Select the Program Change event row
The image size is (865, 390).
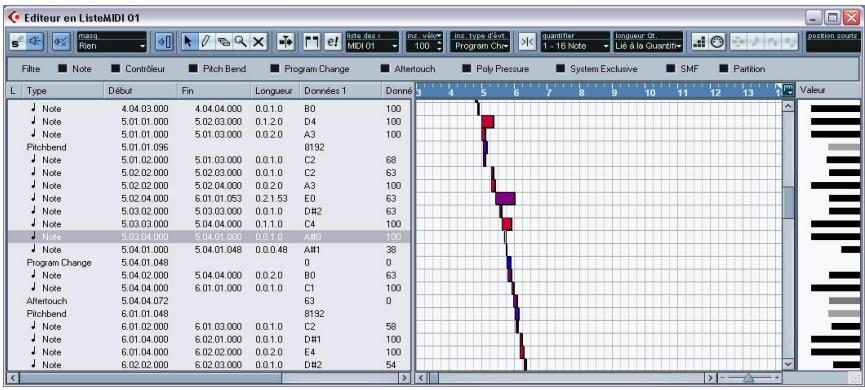coord(209,263)
